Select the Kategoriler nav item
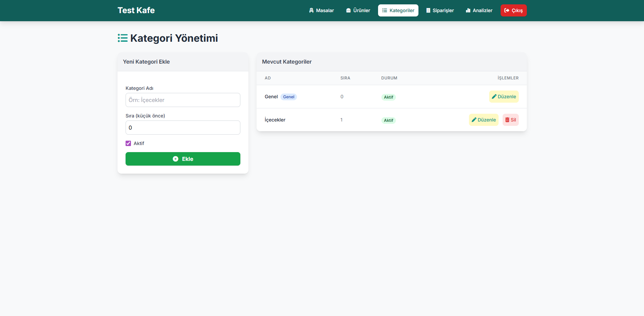The height and width of the screenshot is (316, 644). coord(398,10)
